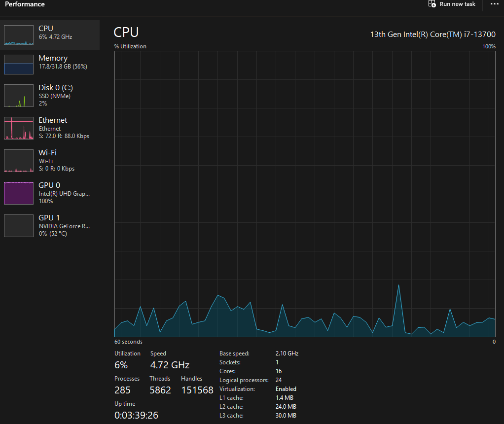The width and height of the screenshot is (504, 424).
Task: Open the Wi-Fi performance entry
Action: pos(50,161)
